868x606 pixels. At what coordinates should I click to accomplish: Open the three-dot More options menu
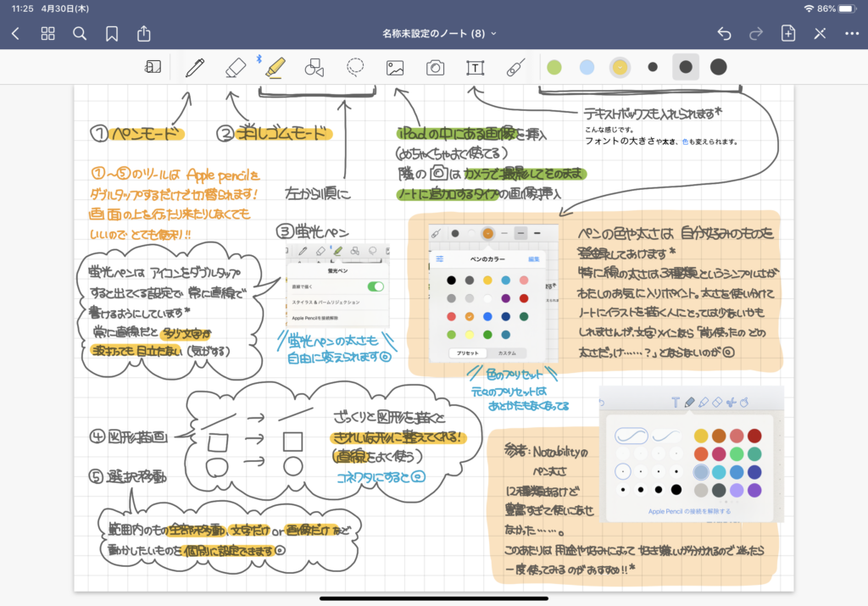[x=851, y=34]
